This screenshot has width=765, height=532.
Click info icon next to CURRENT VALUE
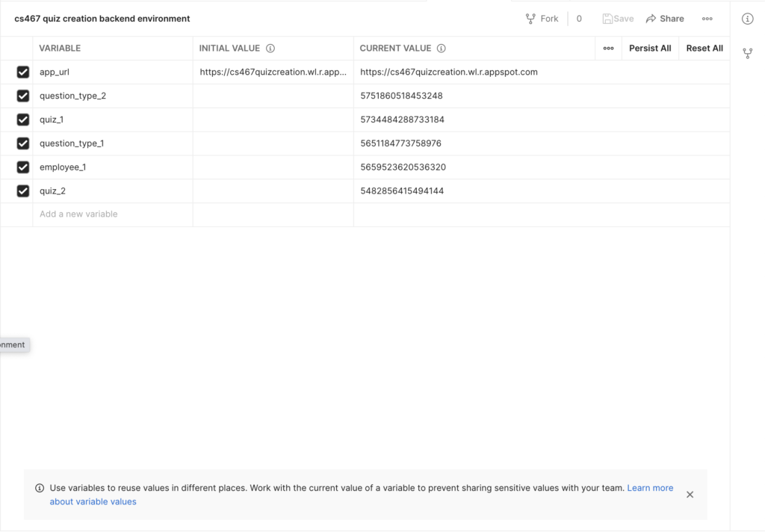442,49
